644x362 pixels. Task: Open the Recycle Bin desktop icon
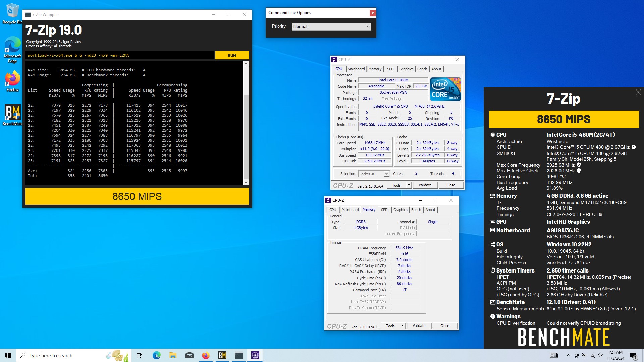[x=12, y=14]
